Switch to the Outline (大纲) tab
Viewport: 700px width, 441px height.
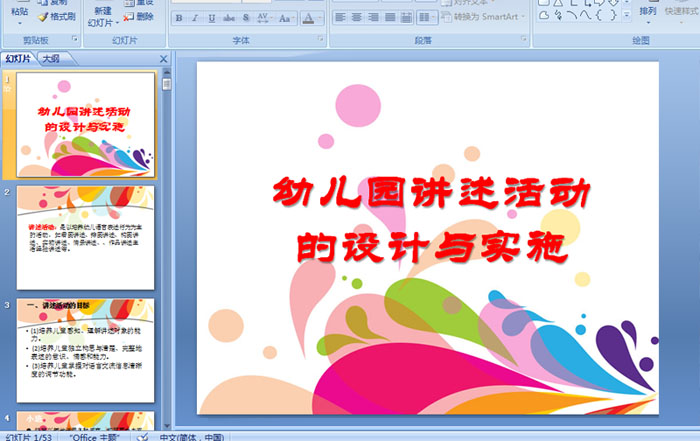point(50,59)
